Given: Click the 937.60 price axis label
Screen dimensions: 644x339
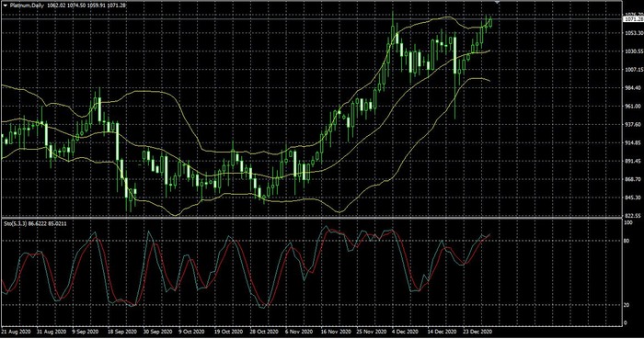Looking at the screenshot, I should [634, 124].
